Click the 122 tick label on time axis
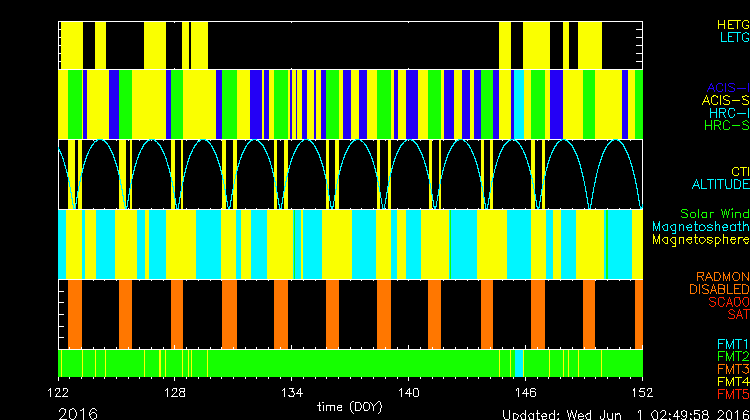Image resolution: width=750 pixels, height=420 pixels. point(60,393)
